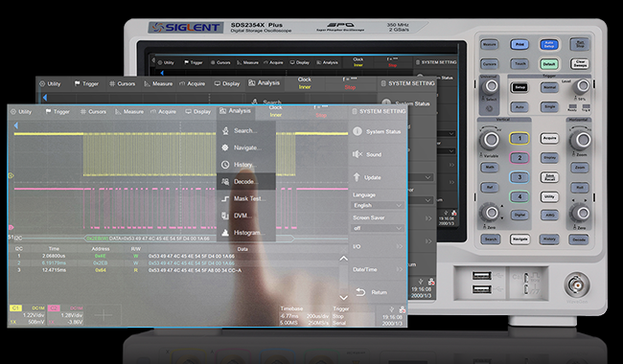623x364 pixels.
Task: Open the Trigger menu on the front screen
Action: click(58, 112)
